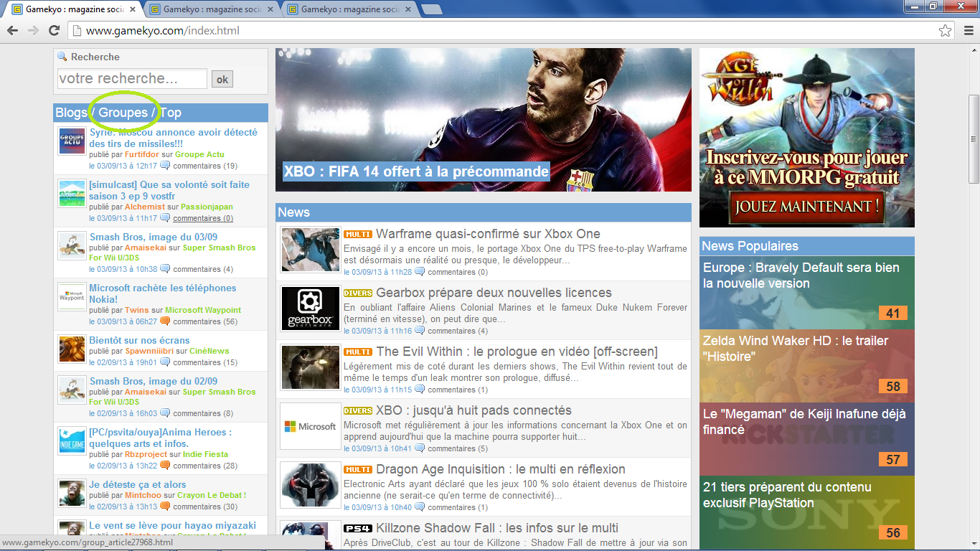Open 'Bientôt sur nos écrans' post
This screenshot has height=551, width=980.
pos(139,340)
